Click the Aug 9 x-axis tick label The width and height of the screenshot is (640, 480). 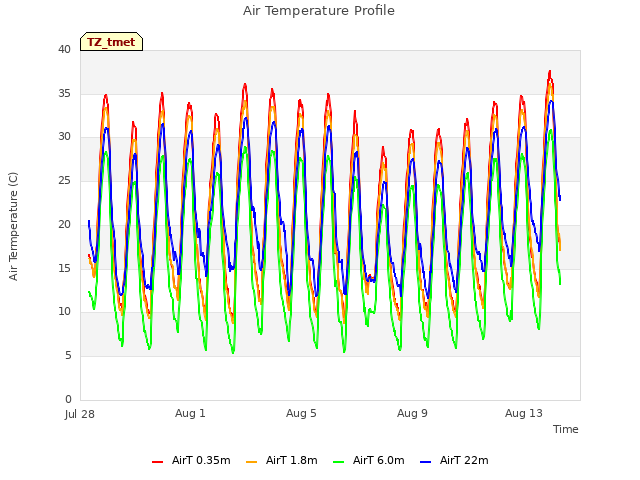click(412, 413)
